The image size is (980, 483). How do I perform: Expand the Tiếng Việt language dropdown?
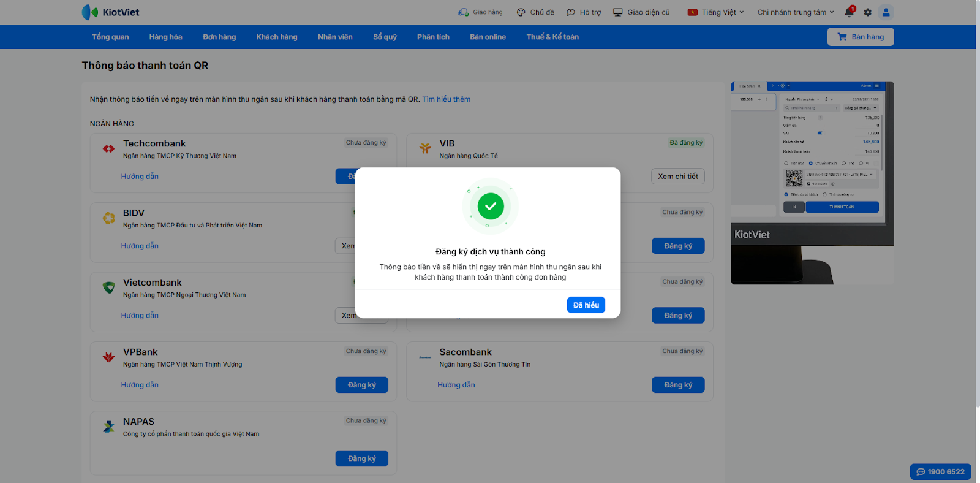[716, 12]
